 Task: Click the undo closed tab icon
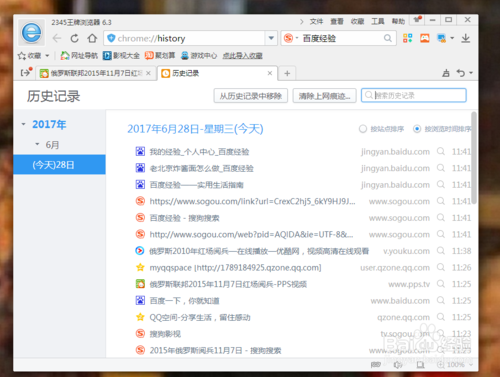click(461, 73)
